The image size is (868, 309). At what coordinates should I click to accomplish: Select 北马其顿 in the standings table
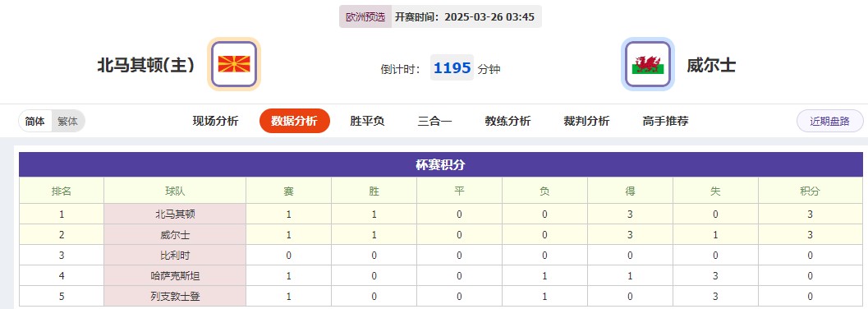tap(175, 214)
